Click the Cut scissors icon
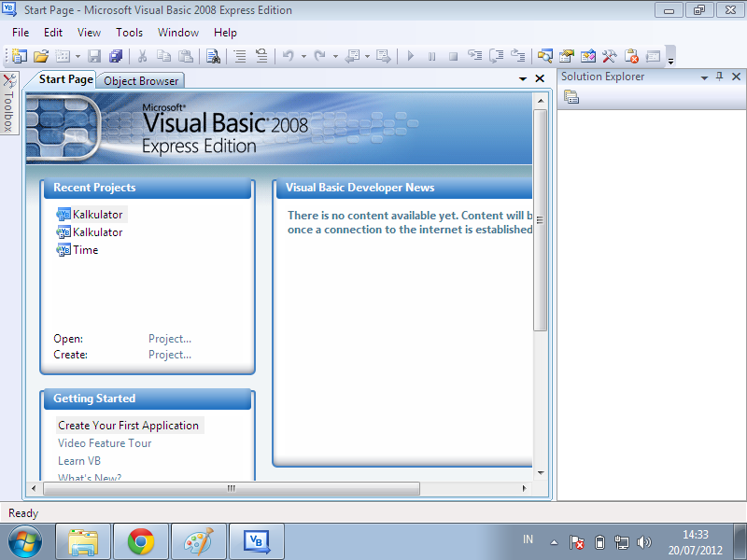The image size is (747, 560). (x=142, y=56)
